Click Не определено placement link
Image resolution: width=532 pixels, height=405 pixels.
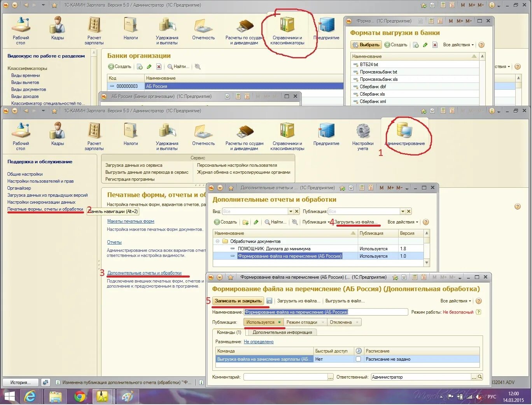[259, 342]
